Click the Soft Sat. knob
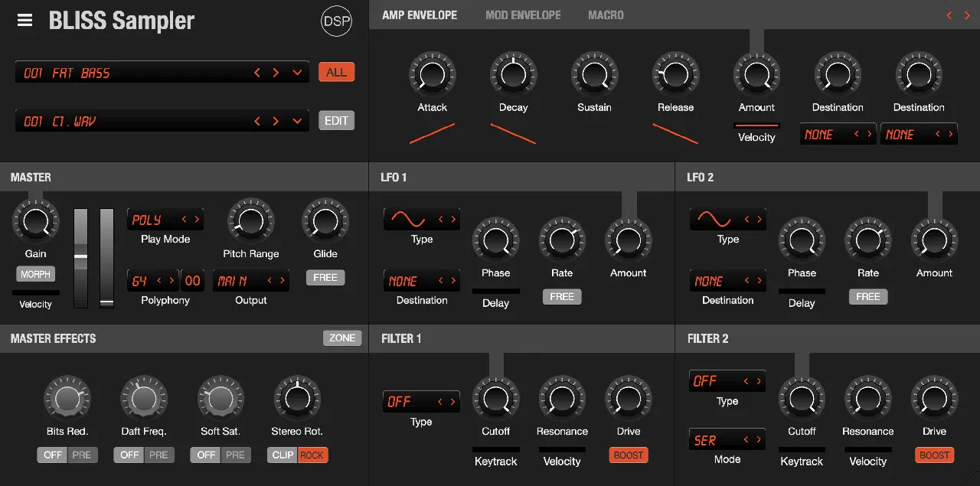 220,399
